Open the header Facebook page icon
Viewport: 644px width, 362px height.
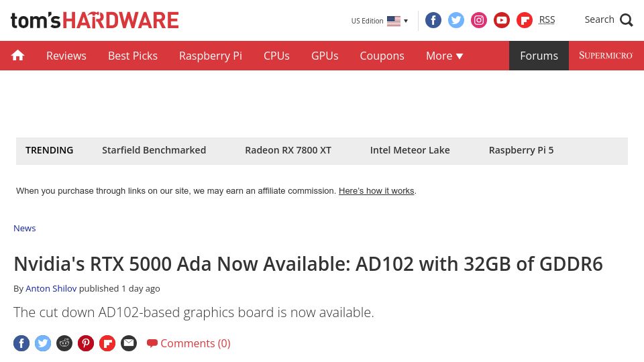[x=433, y=20]
